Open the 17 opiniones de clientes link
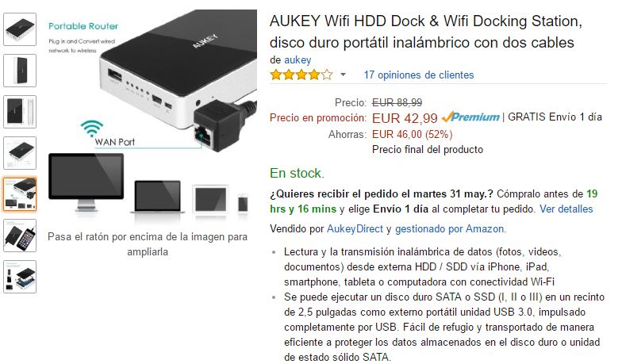622x364 pixels. point(419,75)
